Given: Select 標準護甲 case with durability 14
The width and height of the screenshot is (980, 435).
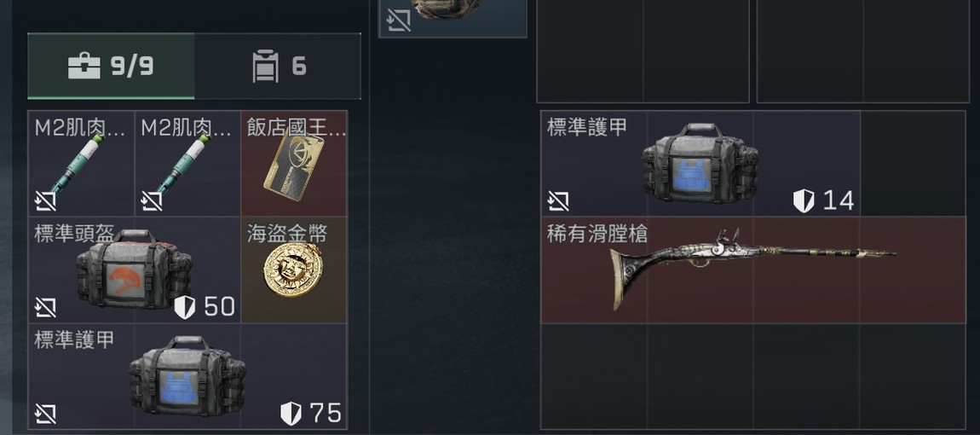Looking at the screenshot, I should tap(700, 164).
